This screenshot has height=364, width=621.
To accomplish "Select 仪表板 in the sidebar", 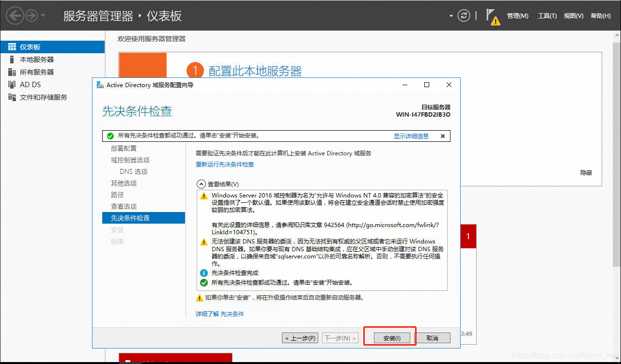I will [52, 47].
